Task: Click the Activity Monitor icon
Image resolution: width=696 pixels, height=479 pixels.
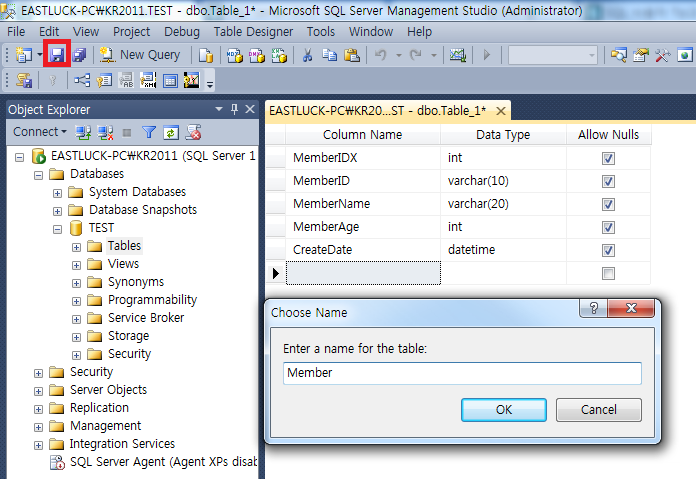Action: [x=458, y=55]
